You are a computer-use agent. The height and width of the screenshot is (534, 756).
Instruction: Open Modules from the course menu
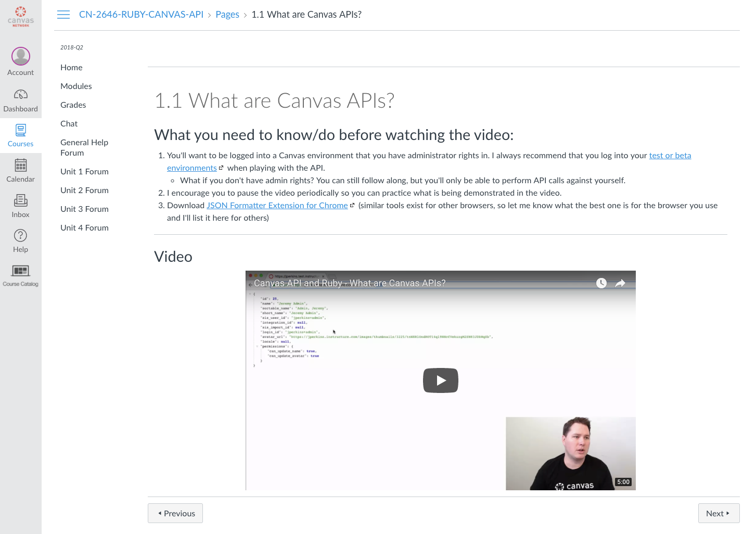click(76, 86)
